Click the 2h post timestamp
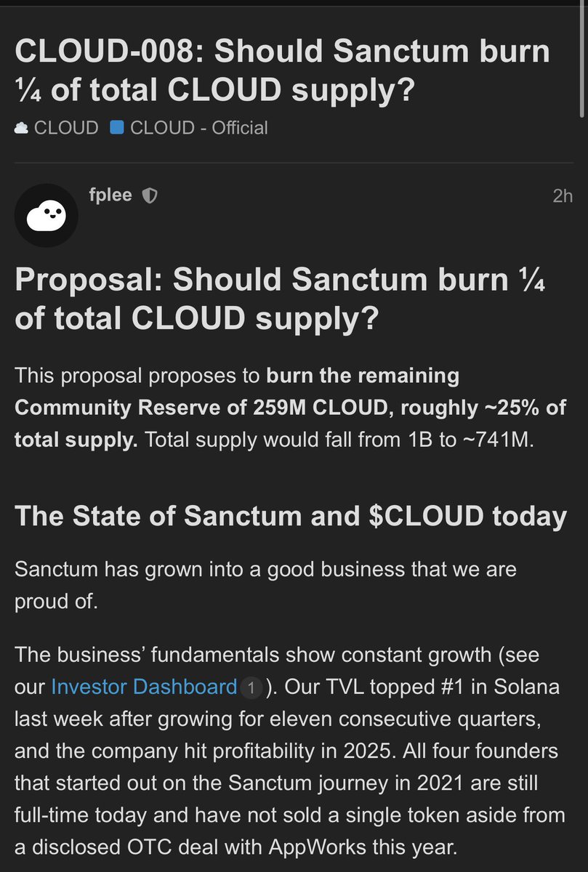The width and height of the screenshot is (588, 872). tap(563, 195)
